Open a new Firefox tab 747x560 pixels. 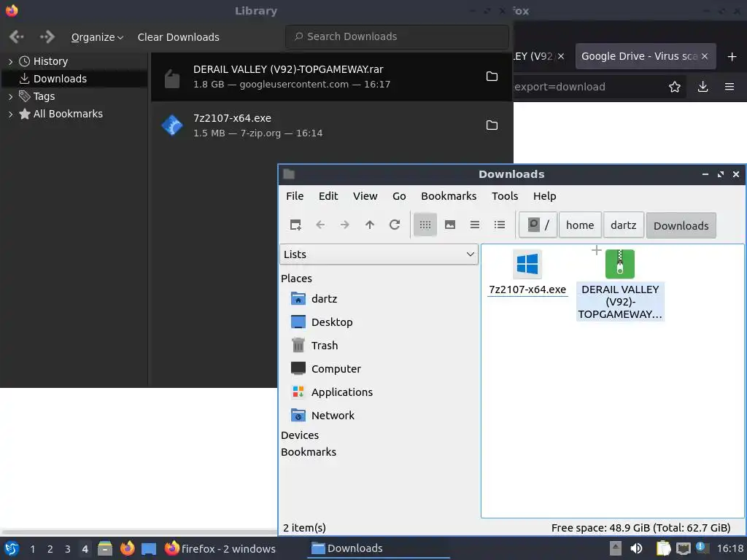click(x=732, y=57)
